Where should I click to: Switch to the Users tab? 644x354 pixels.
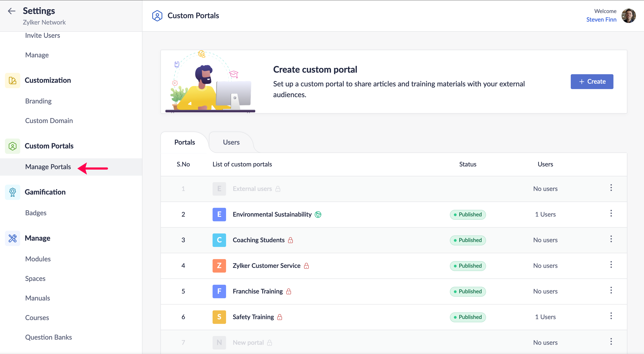coord(231,142)
